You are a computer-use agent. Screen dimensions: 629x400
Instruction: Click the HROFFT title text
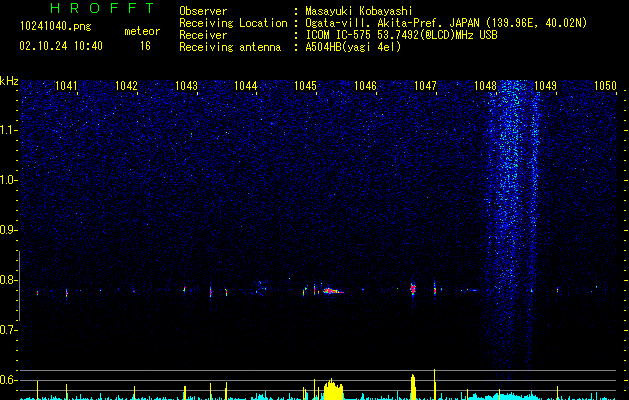(x=102, y=8)
